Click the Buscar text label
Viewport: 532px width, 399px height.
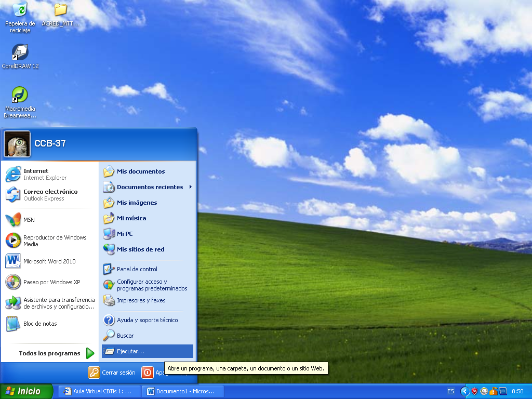125,336
